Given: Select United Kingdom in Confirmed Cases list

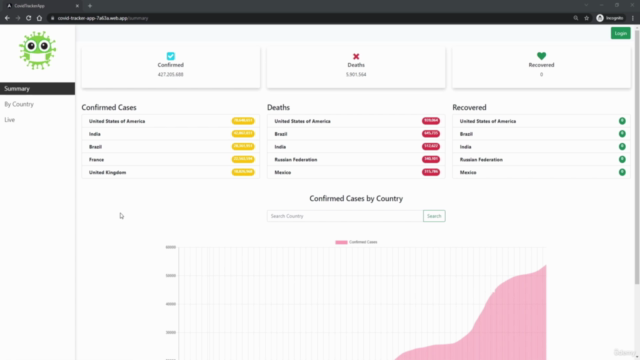Looking at the screenshot, I should 171,172.
